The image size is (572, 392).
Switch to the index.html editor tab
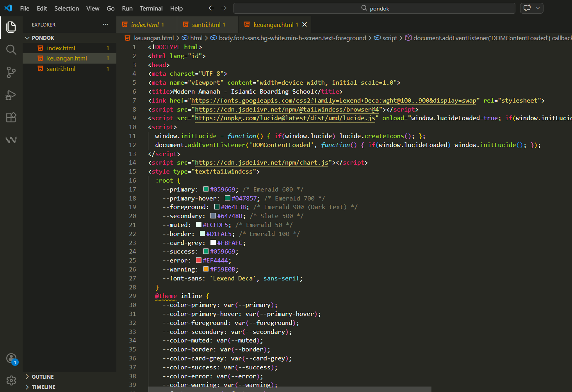coord(145,25)
